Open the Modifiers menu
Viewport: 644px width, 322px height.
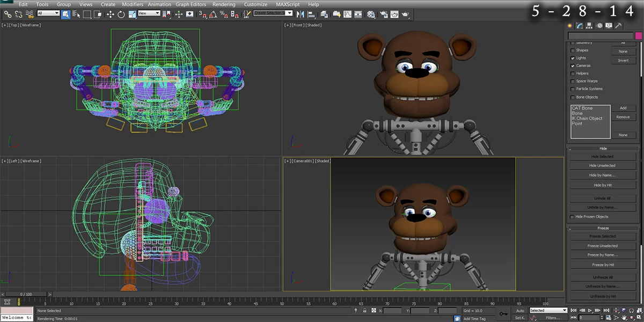click(x=132, y=4)
